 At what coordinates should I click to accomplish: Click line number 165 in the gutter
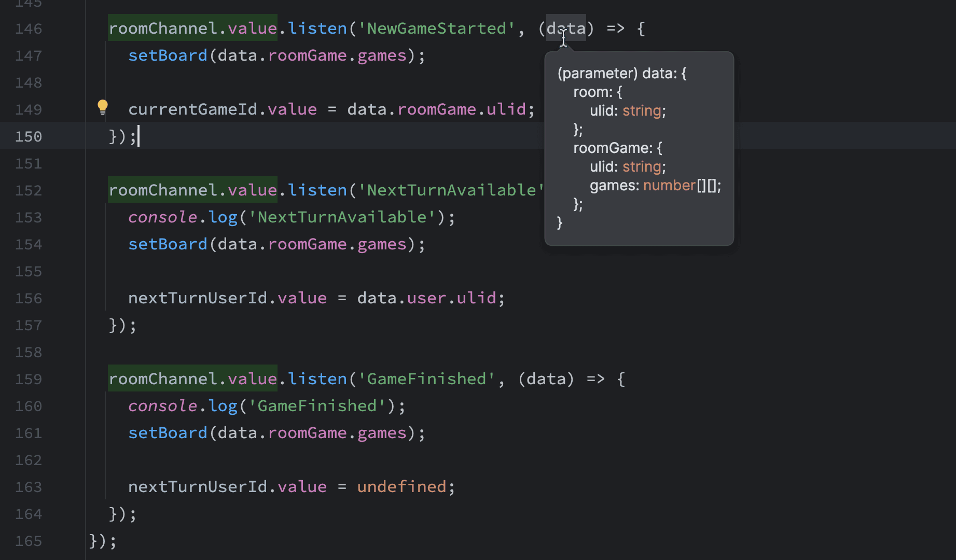(x=29, y=541)
